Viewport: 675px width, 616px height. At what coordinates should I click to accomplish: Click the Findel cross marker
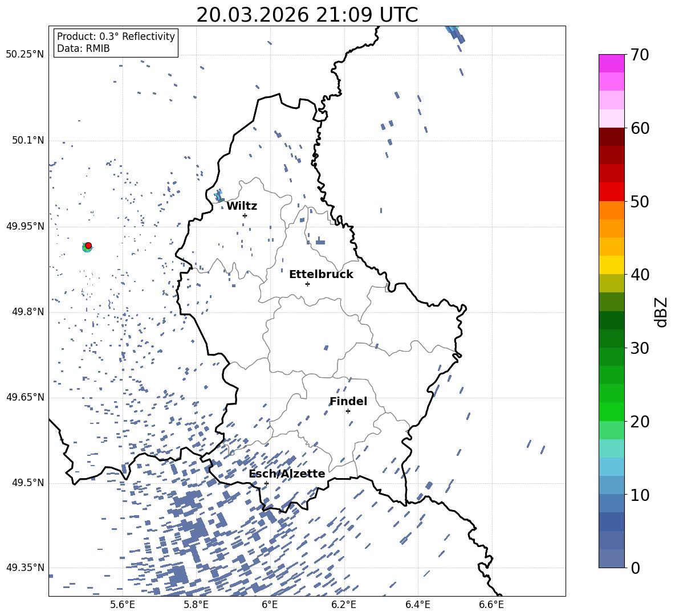point(348,411)
